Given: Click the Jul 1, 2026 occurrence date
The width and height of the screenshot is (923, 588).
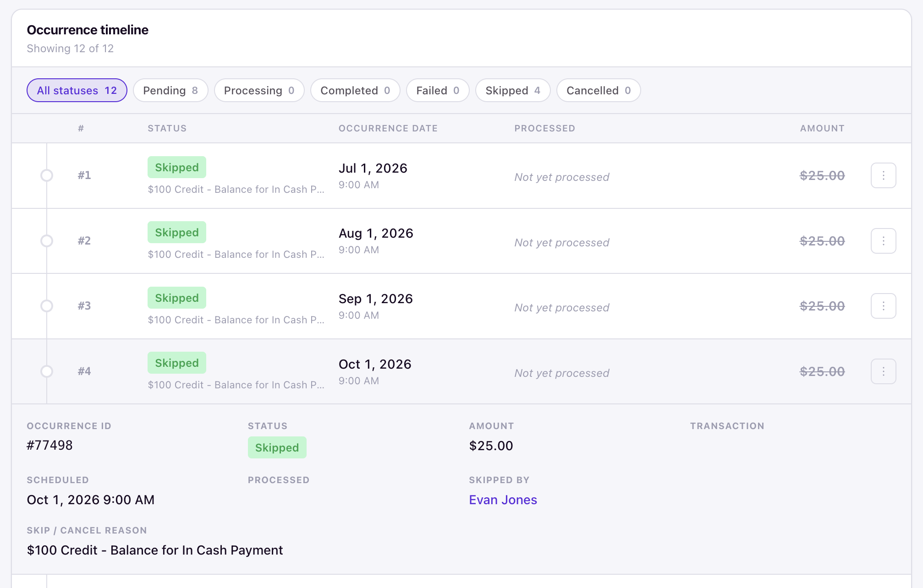Looking at the screenshot, I should 373,168.
